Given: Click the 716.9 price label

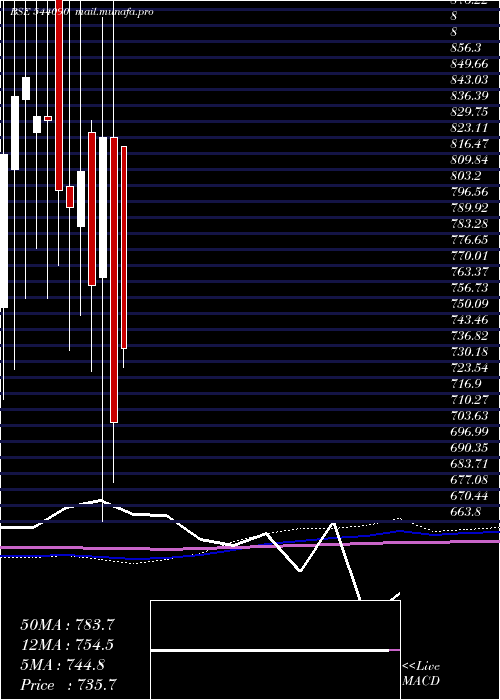Looking at the screenshot, I should pyautogui.click(x=465, y=383).
